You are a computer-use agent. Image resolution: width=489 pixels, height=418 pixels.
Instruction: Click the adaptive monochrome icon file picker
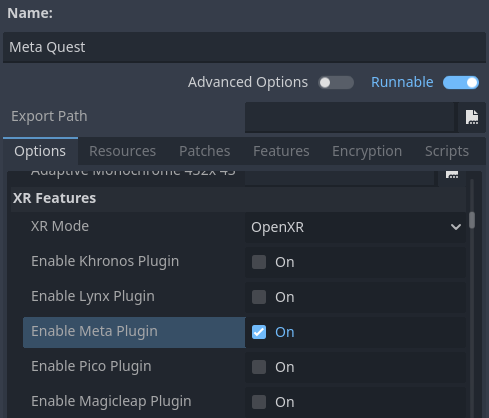452,175
